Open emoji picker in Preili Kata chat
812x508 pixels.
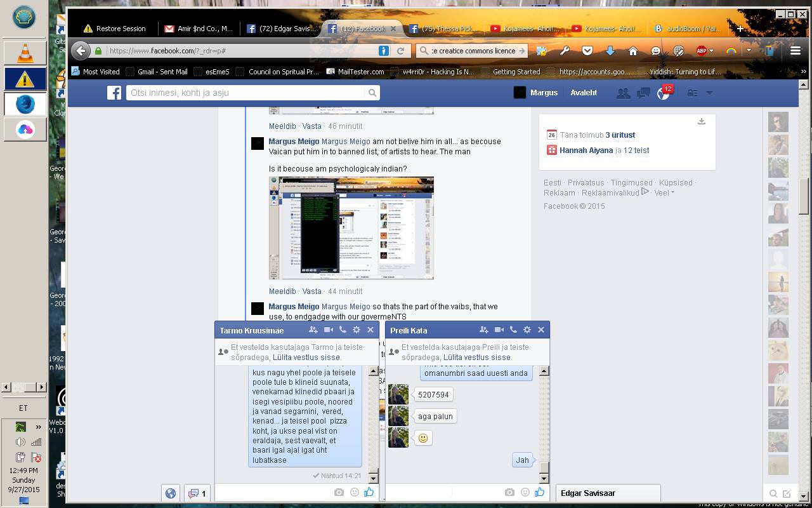(x=525, y=492)
